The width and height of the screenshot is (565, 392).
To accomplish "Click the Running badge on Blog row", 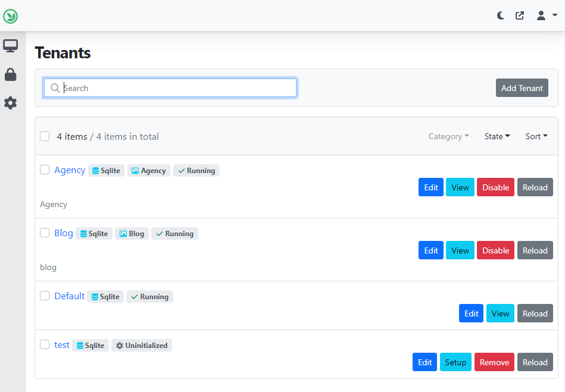I will (x=175, y=234).
